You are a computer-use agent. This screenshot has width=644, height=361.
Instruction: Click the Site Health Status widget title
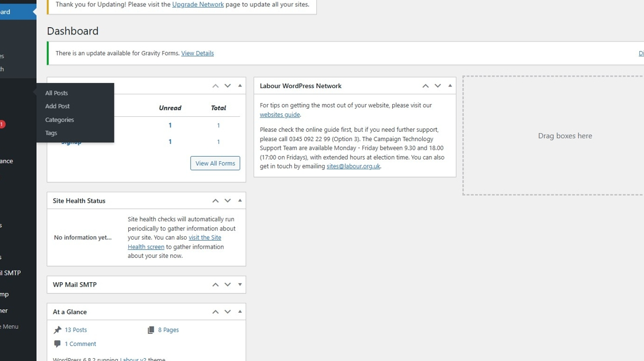[x=79, y=200]
